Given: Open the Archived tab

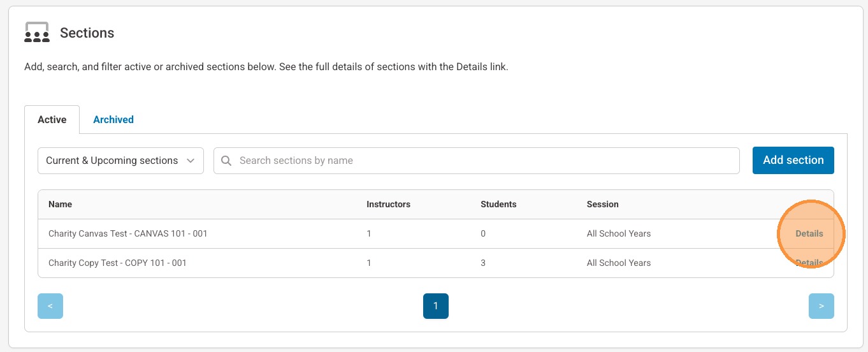Looking at the screenshot, I should pyautogui.click(x=113, y=120).
